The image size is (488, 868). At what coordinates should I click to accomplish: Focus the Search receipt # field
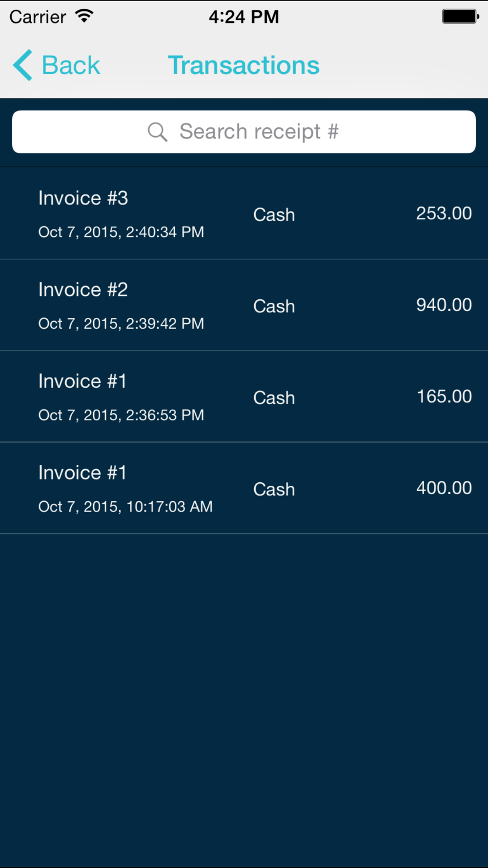click(244, 132)
